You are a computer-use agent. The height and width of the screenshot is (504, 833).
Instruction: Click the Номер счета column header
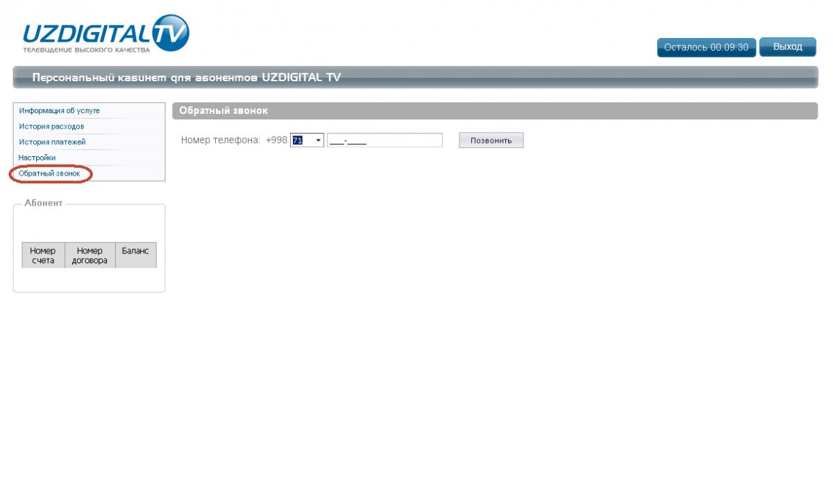[x=43, y=255]
